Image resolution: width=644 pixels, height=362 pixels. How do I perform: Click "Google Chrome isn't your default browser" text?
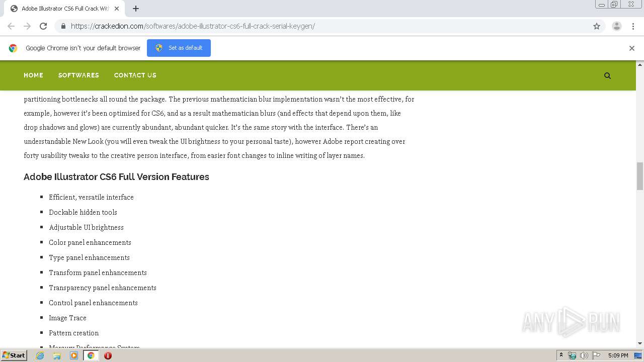click(x=83, y=48)
